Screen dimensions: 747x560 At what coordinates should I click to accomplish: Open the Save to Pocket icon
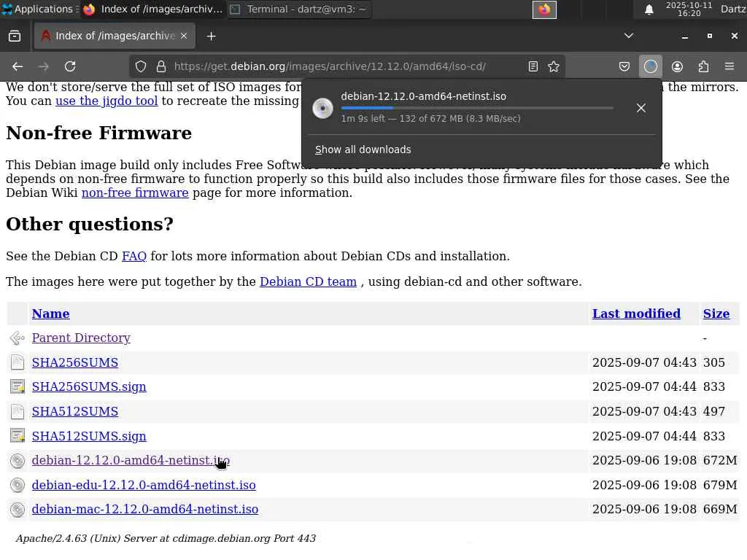624,66
